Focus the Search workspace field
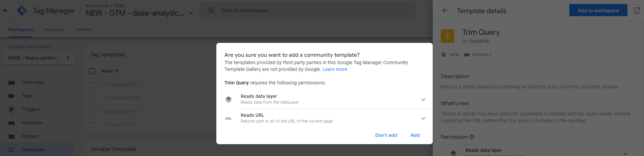Screen dimensions: 644x156 (x=308, y=10)
